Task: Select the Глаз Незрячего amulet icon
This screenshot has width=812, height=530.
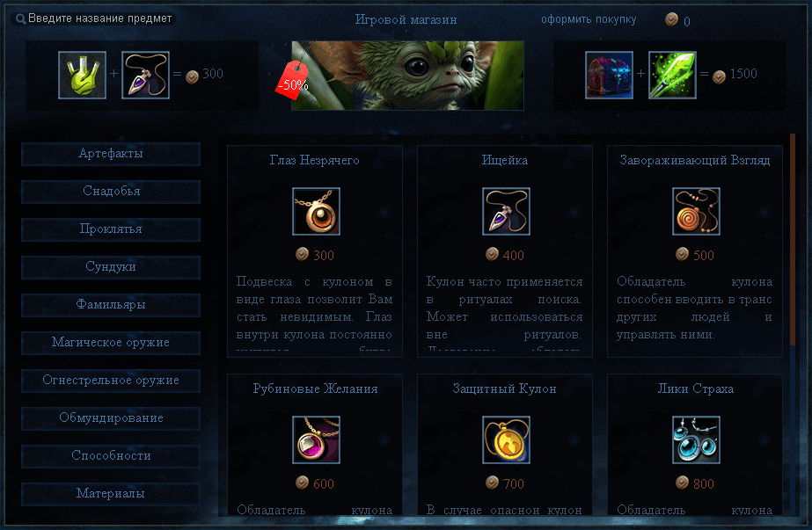Action: coord(316,211)
